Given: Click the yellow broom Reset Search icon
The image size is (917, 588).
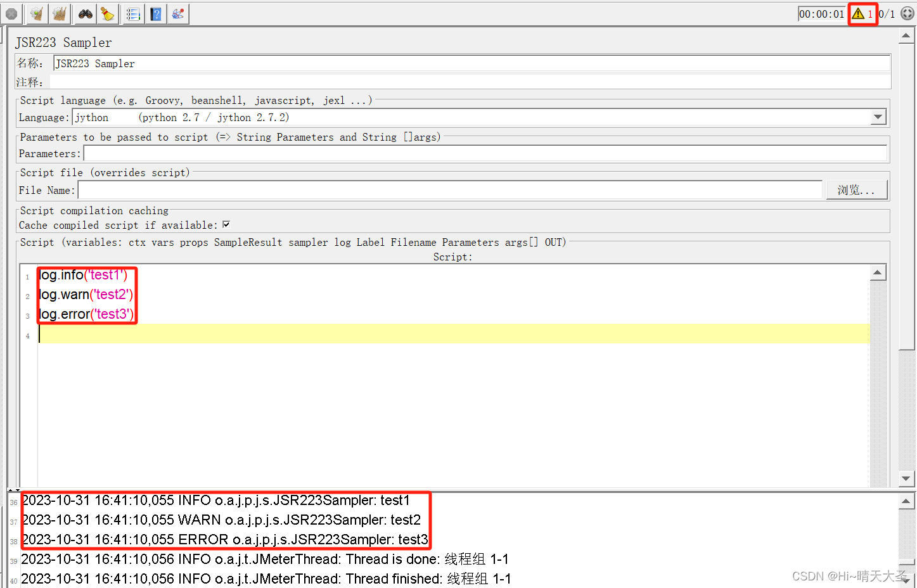Looking at the screenshot, I should click(107, 13).
